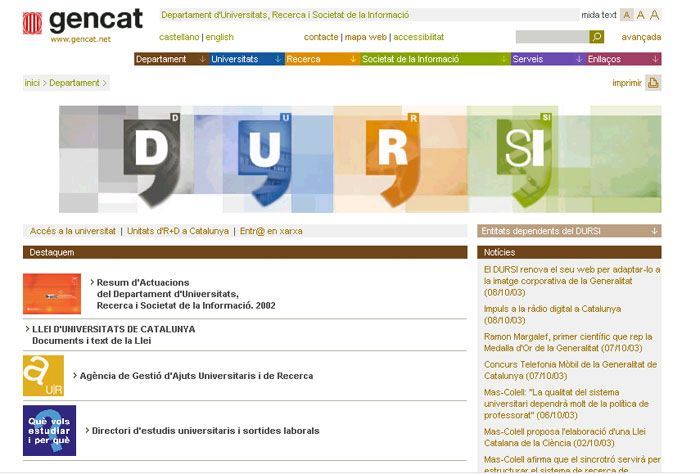Click the D block in DURSI banner
Image resolution: width=700 pixels, height=474 pixels.
(x=152, y=159)
